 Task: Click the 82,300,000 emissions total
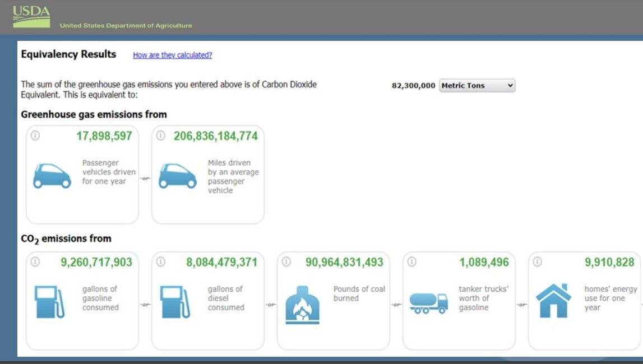tap(413, 86)
